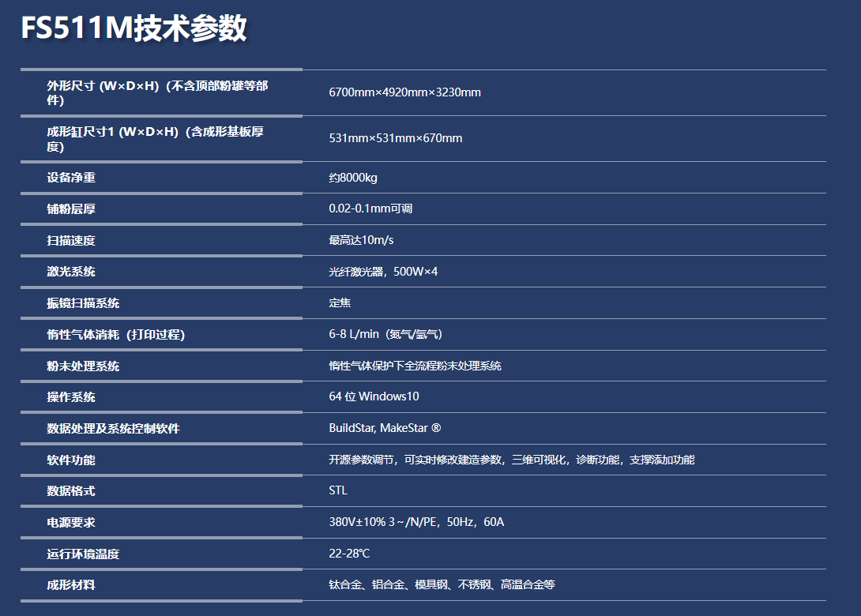Select the 约8000kg weight value
861x616 pixels.
pyautogui.click(x=353, y=178)
